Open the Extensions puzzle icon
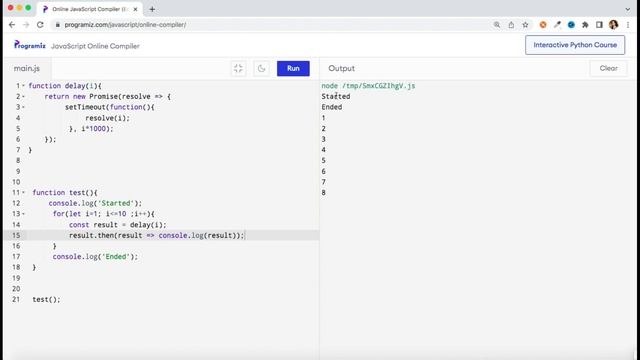Image resolution: width=640 pixels, height=360 pixels. tap(585, 25)
